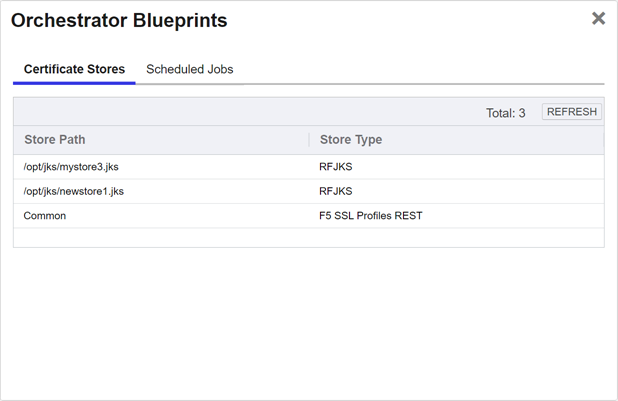
Task: Select the /opt/jks/mystore3.jks store path
Action: [71, 167]
